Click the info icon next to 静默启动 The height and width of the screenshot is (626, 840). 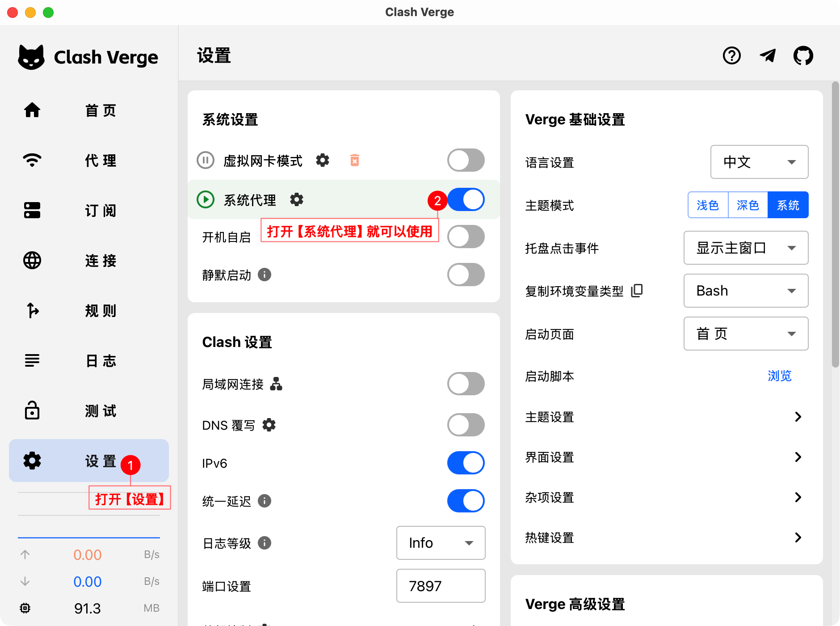click(265, 275)
